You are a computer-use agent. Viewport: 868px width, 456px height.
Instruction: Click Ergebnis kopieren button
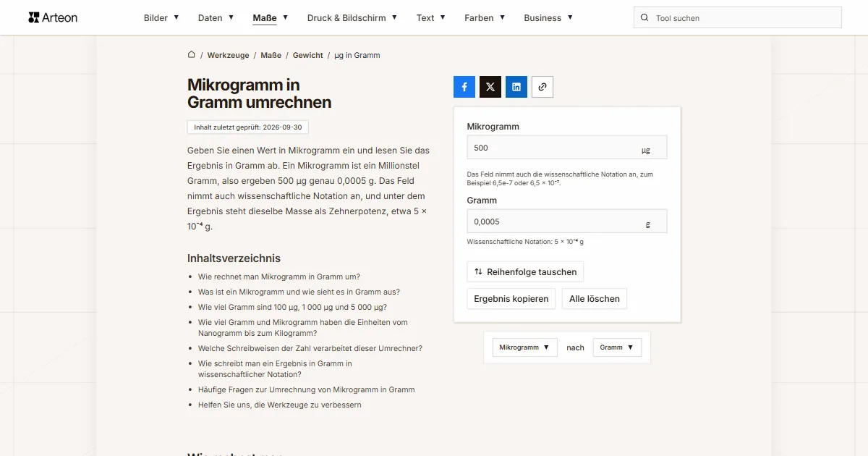click(511, 299)
